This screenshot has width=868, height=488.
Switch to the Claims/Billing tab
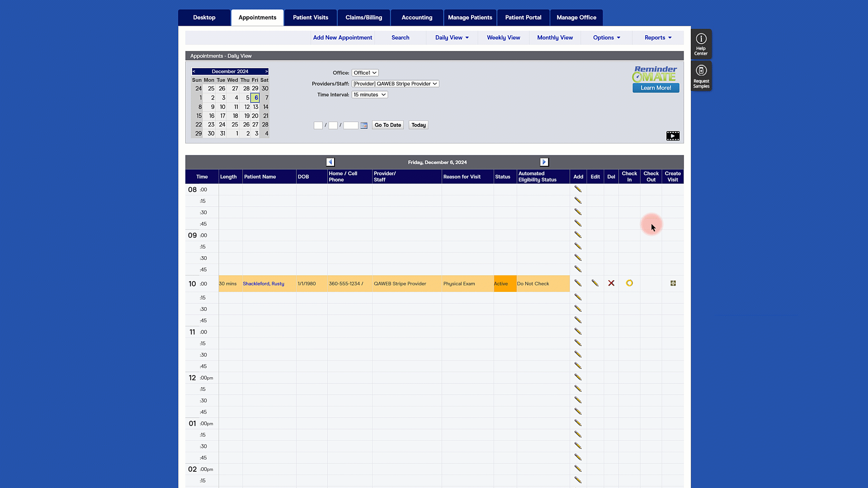coord(363,18)
